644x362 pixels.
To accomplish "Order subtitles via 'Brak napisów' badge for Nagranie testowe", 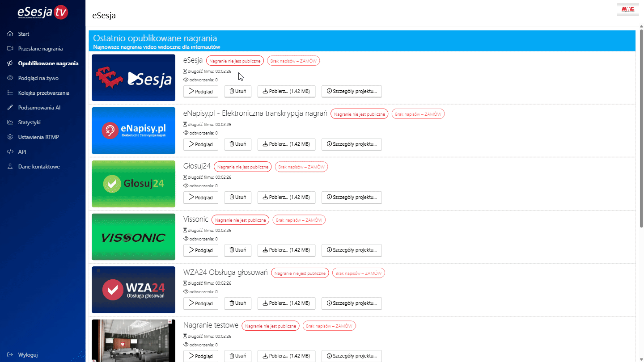I will 329,326.
